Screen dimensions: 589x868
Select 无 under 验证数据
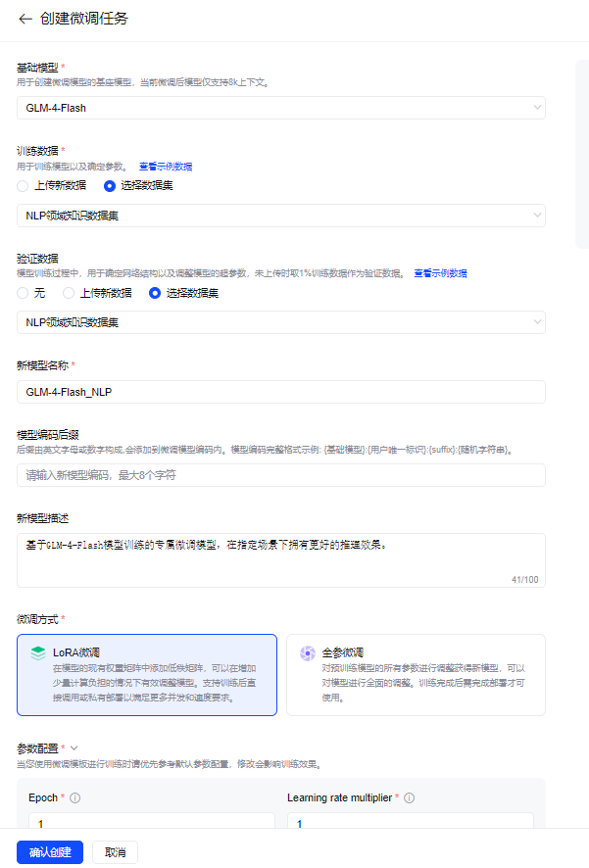[23, 293]
